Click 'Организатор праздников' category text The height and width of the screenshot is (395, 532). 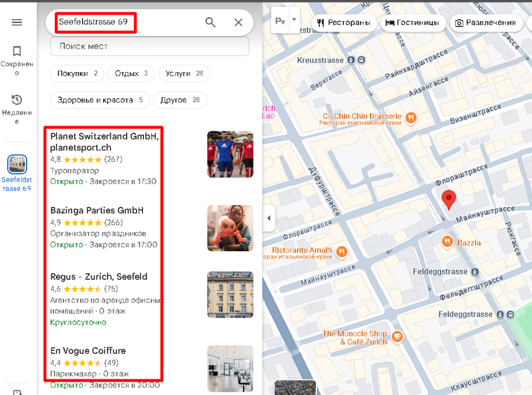[98, 234]
